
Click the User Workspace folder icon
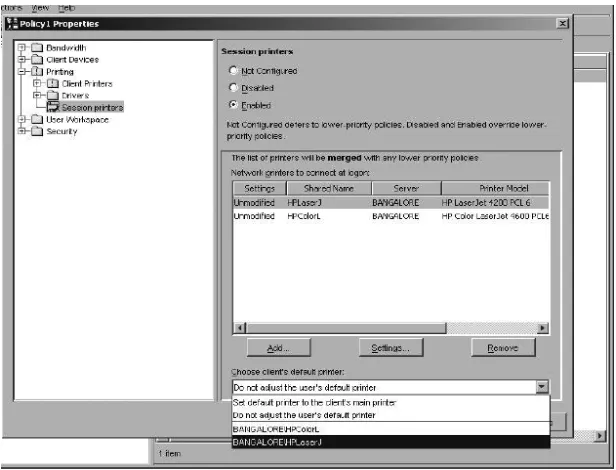pyautogui.click(x=37, y=119)
